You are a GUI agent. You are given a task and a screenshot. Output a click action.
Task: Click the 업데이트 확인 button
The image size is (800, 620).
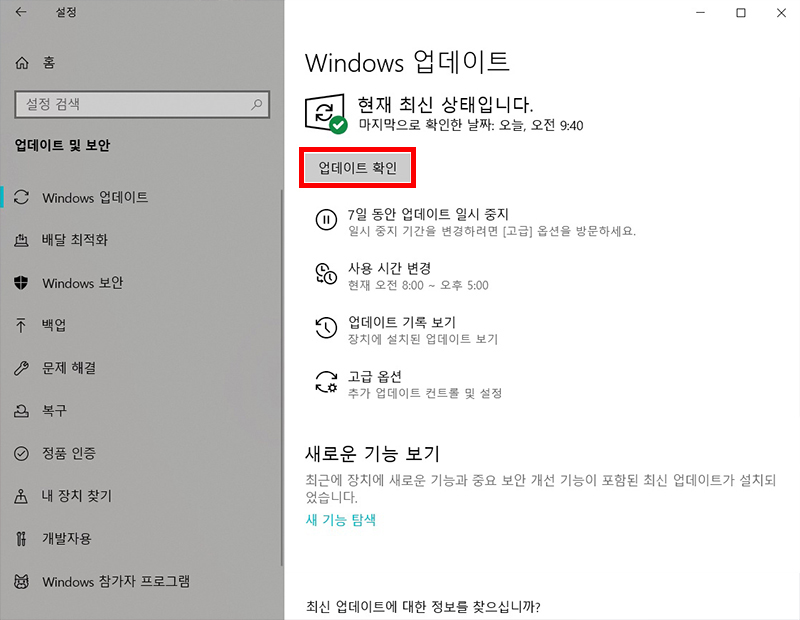pyautogui.click(x=358, y=168)
